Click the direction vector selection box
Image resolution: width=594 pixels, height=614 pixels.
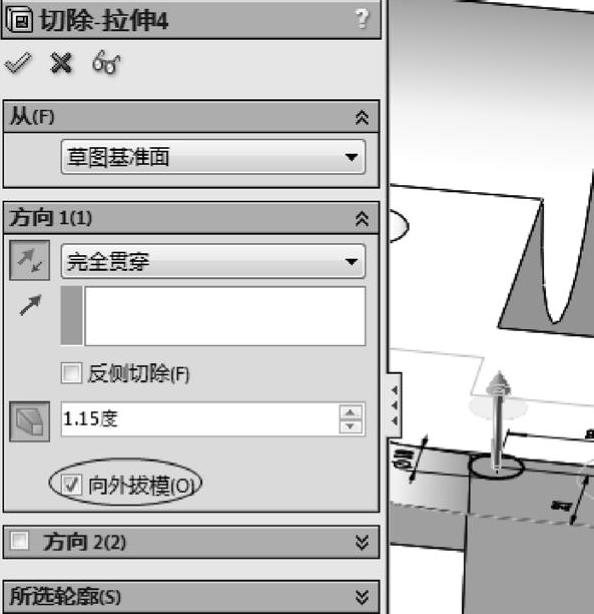click(225, 316)
